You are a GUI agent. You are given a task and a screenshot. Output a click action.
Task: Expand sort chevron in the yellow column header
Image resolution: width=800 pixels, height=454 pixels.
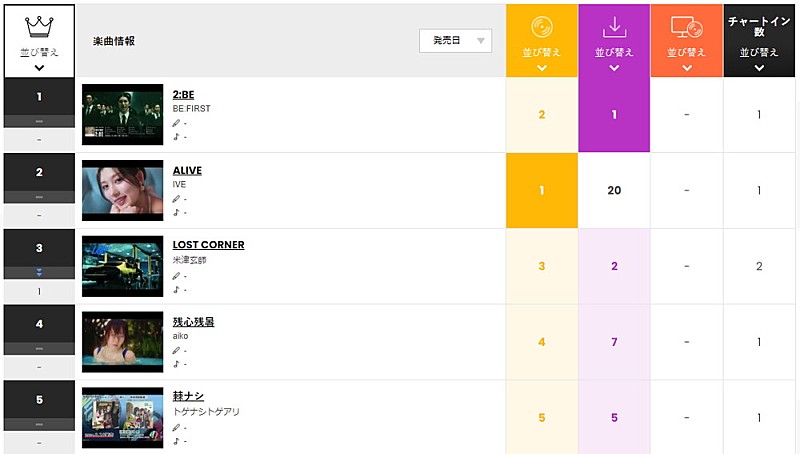point(541,68)
